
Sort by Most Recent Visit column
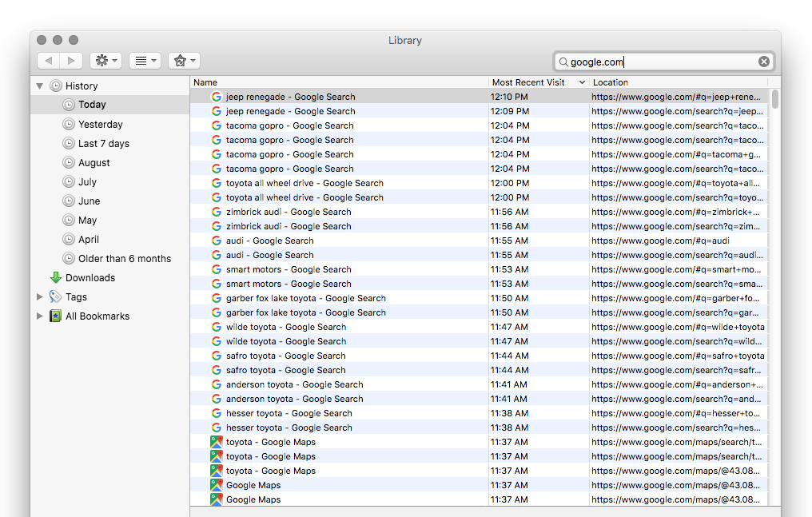(539, 82)
